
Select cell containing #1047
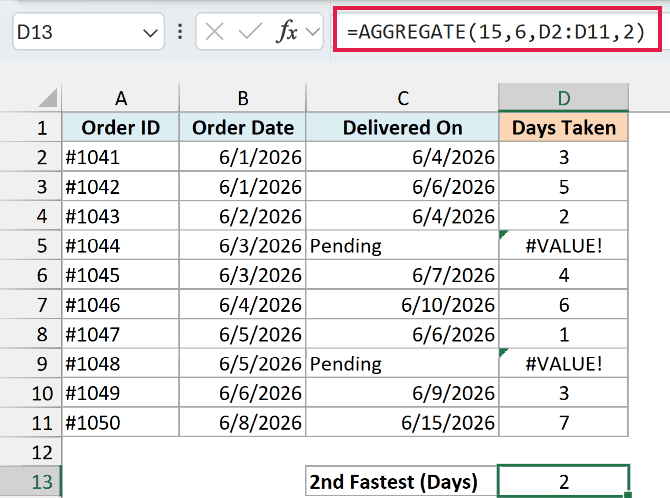point(120,334)
